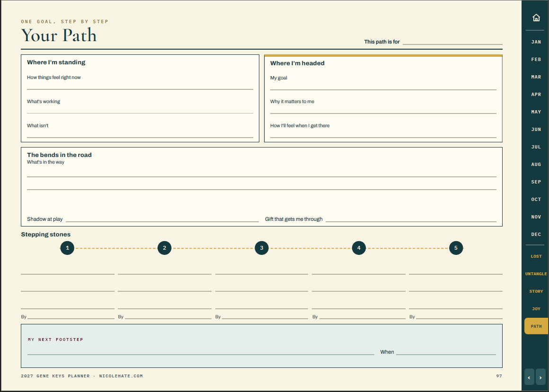This screenshot has height=392, width=549.
Task: Select the highlighted PATH tab
Action: [536, 326]
